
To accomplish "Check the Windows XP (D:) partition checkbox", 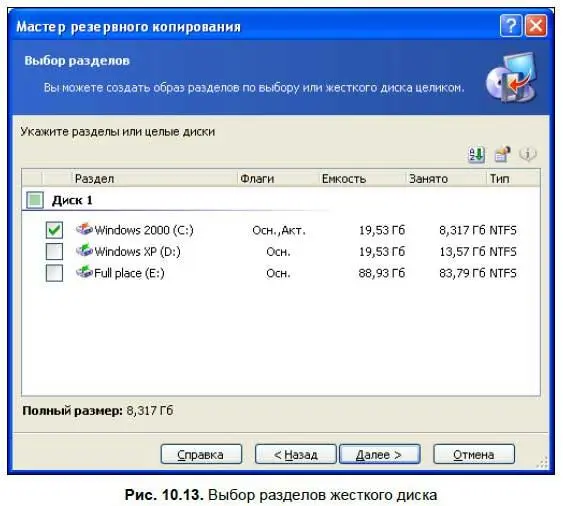I will (54, 251).
